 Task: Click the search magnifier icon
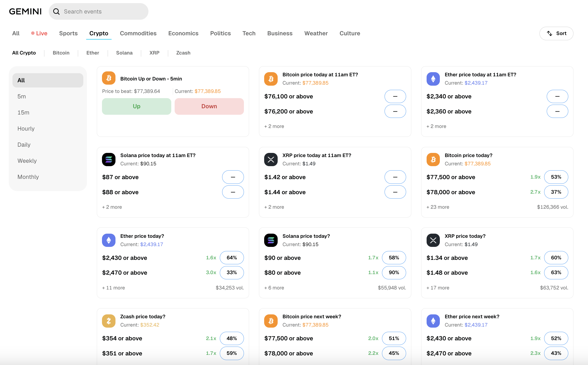[x=56, y=11]
